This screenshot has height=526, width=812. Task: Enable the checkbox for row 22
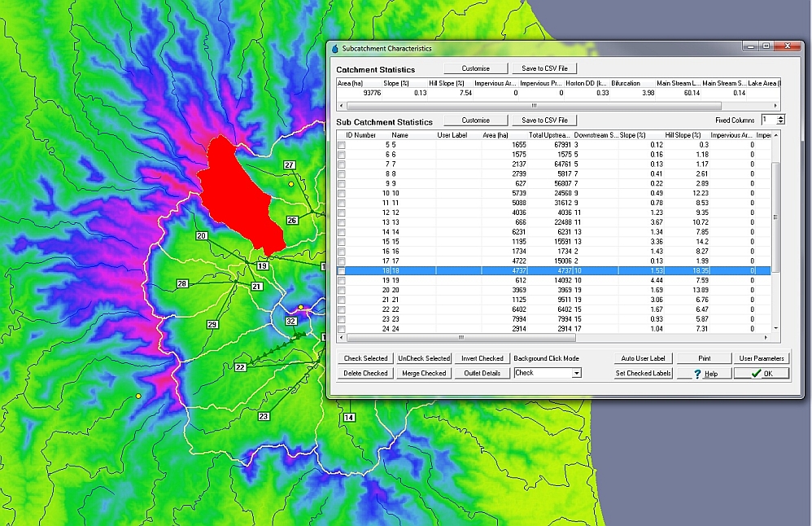[x=342, y=309]
